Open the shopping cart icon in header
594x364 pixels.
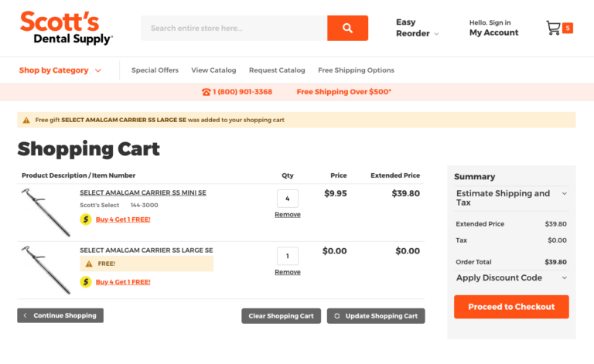click(553, 28)
